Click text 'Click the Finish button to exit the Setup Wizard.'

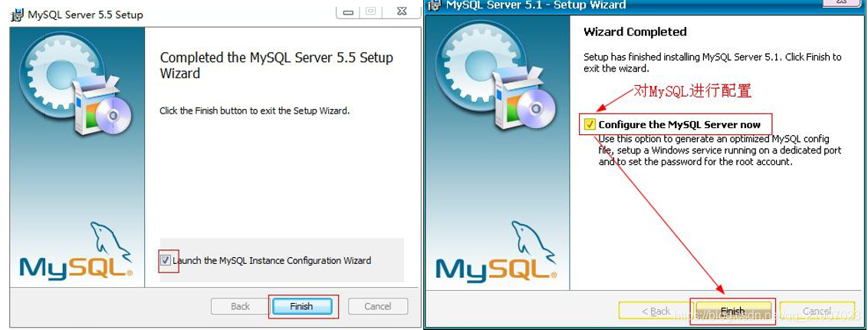point(255,111)
